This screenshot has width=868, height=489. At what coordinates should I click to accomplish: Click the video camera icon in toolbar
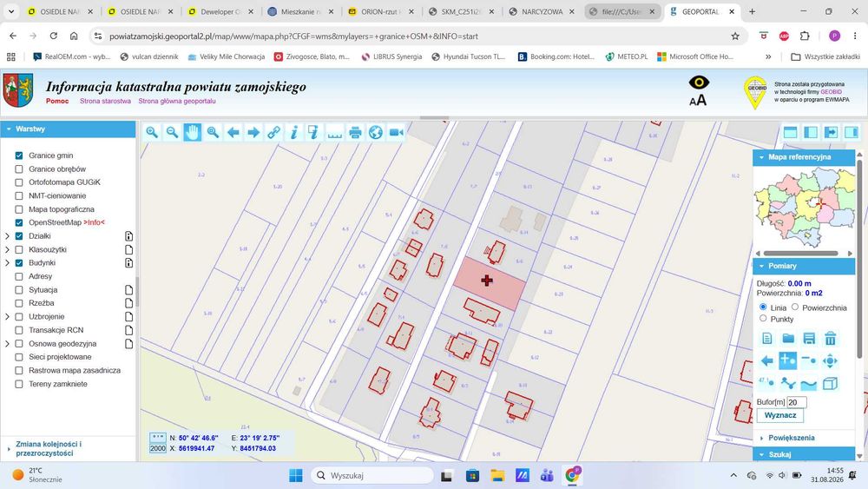397,132
